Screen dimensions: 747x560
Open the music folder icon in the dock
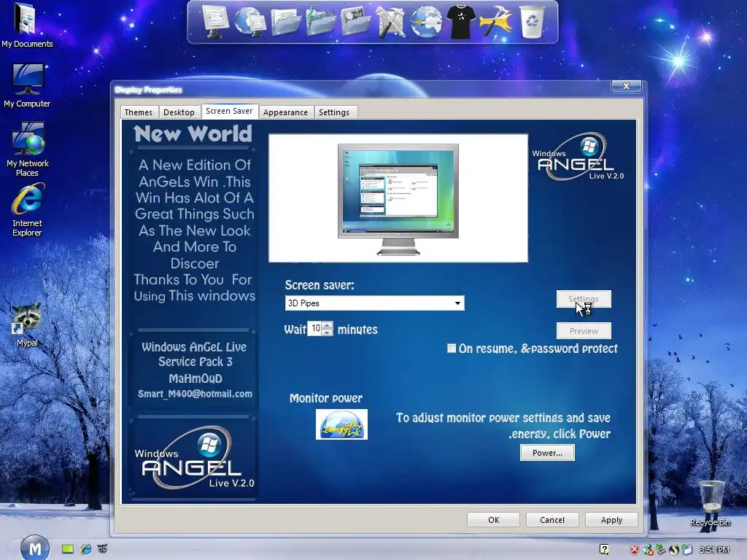click(x=321, y=21)
